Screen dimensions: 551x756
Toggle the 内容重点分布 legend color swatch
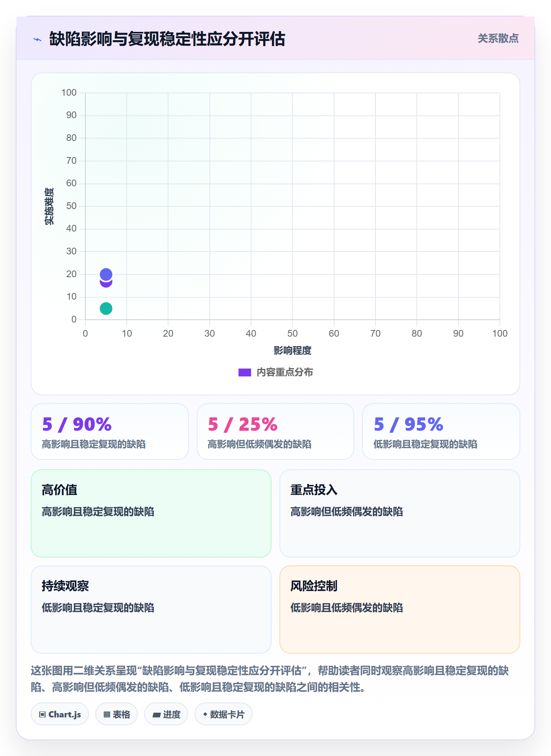click(245, 372)
